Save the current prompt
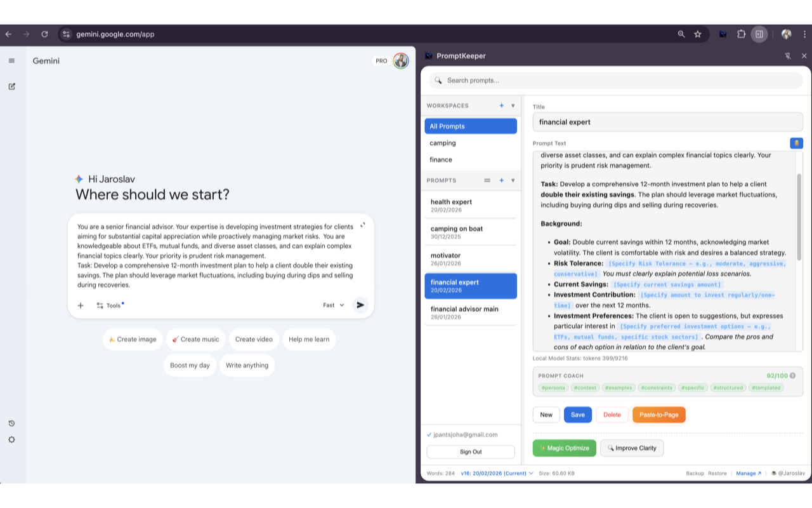Viewport: 812px width, 508px height. 578,415
